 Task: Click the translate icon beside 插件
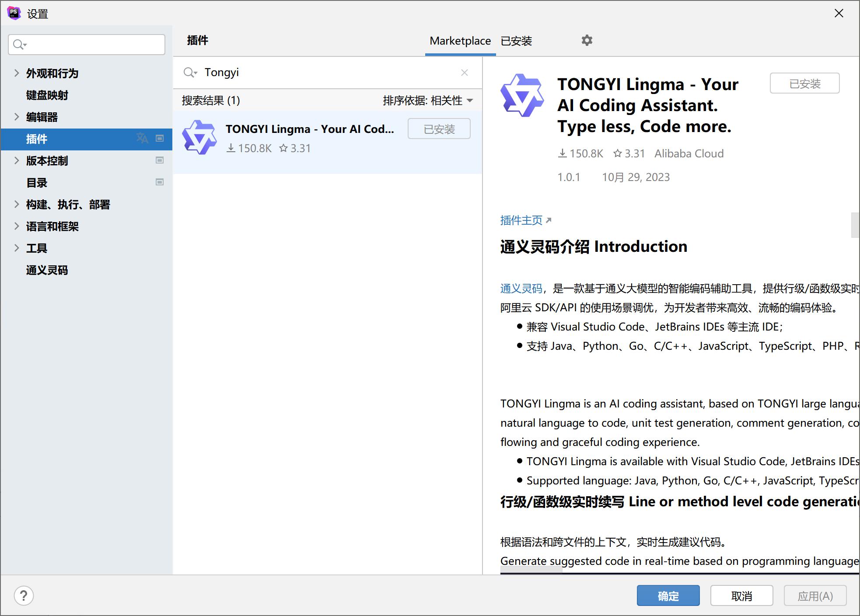point(142,138)
